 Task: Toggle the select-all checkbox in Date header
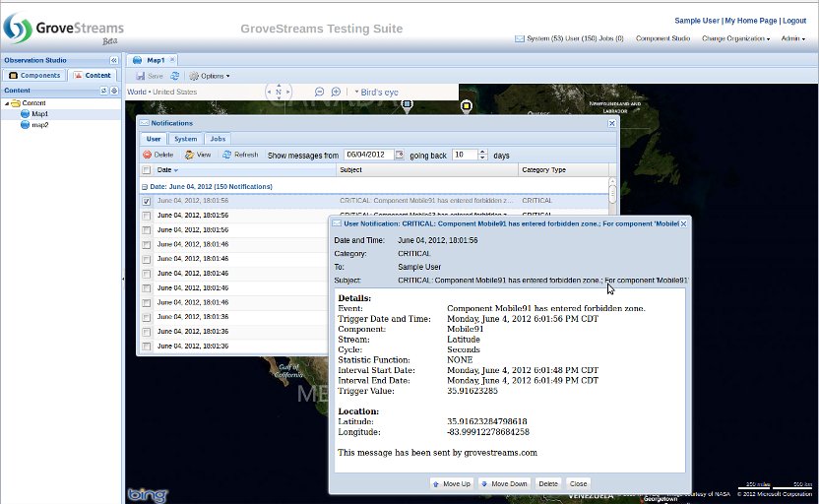(147, 170)
